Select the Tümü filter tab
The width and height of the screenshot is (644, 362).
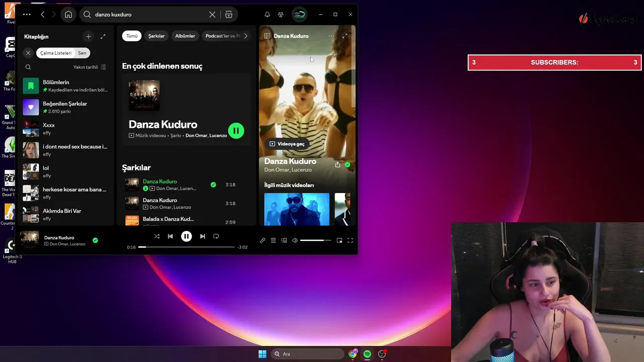tap(132, 36)
